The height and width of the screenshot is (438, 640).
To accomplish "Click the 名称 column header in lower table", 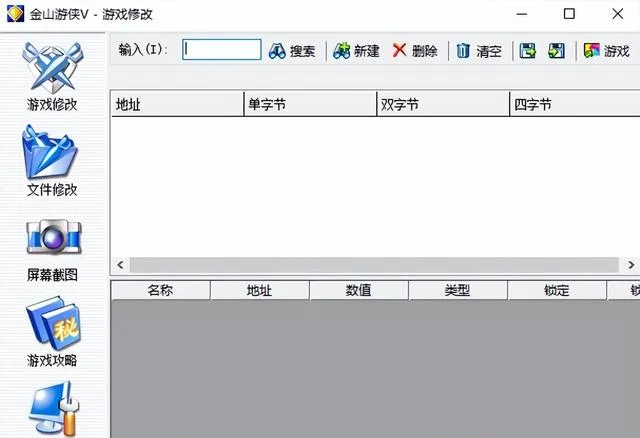I will click(160, 291).
